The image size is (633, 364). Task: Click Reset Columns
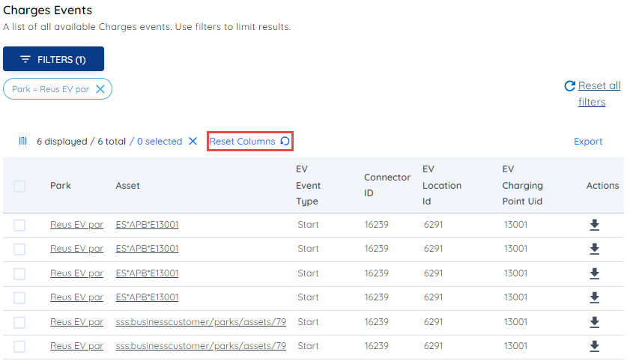click(249, 142)
